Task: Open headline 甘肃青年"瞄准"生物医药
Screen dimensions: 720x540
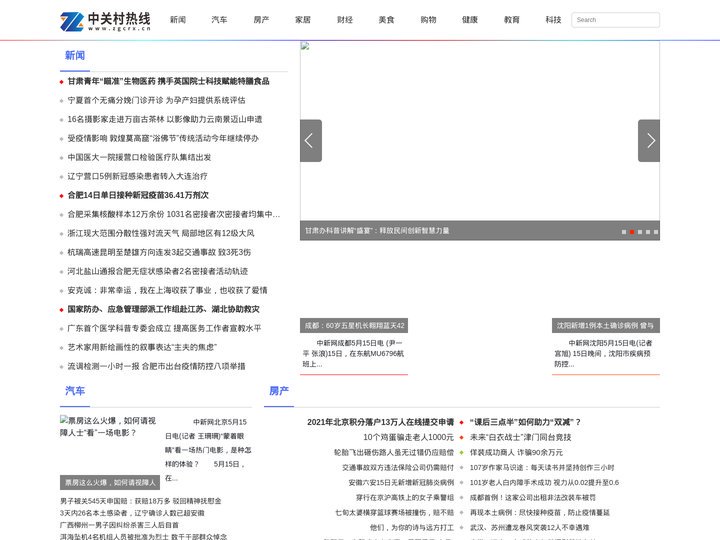Action: 169,81
